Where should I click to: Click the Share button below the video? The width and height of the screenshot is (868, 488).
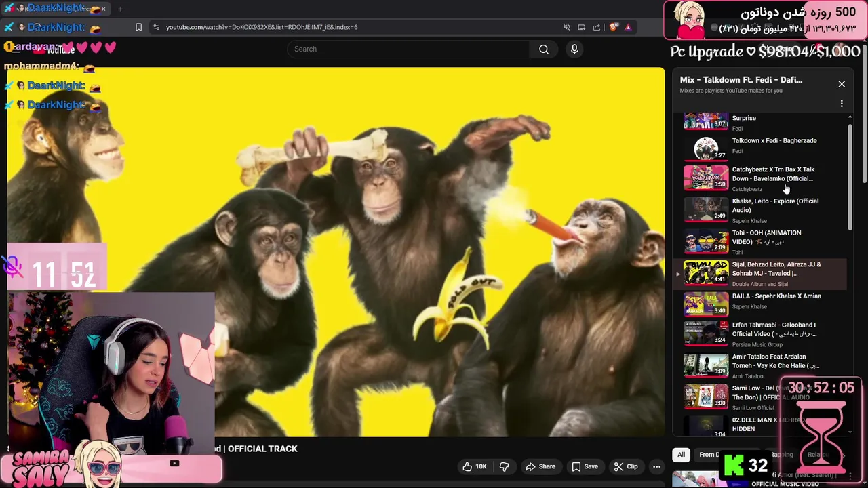click(540, 466)
